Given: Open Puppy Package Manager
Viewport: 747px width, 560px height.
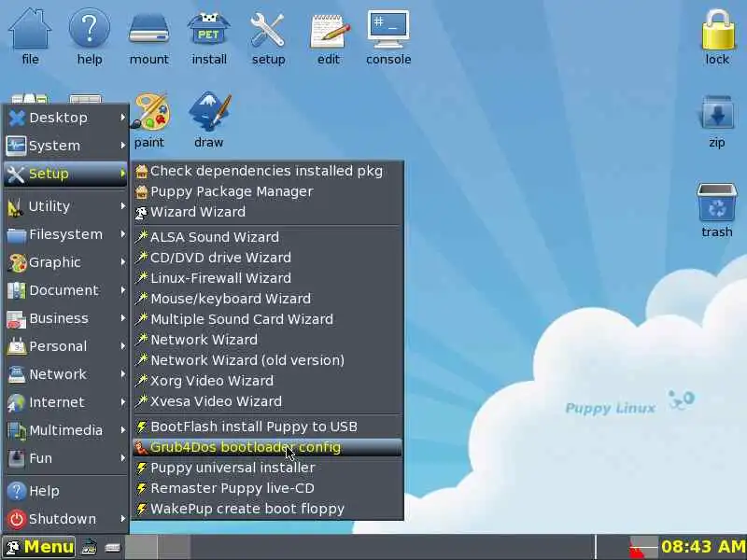Looking at the screenshot, I should coord(267,191).
